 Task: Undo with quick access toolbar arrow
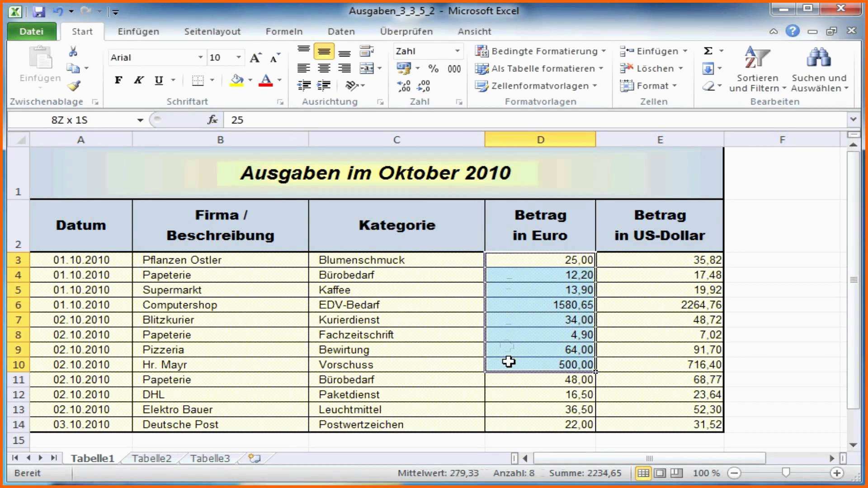point(58,11)
